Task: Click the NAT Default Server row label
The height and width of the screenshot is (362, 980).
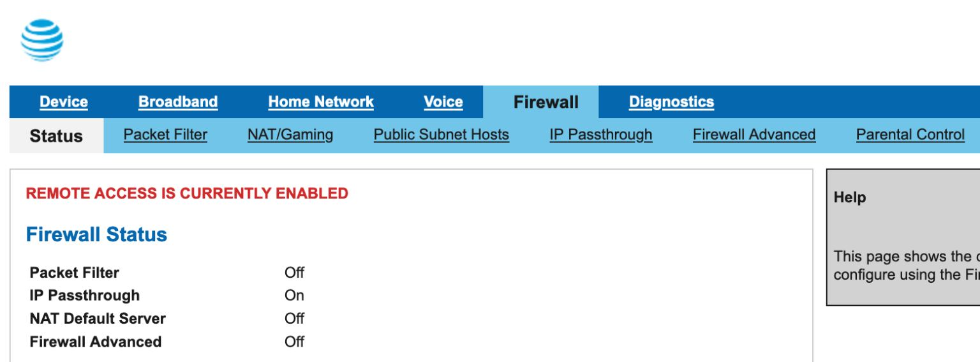Action: (x=98, y=319)
